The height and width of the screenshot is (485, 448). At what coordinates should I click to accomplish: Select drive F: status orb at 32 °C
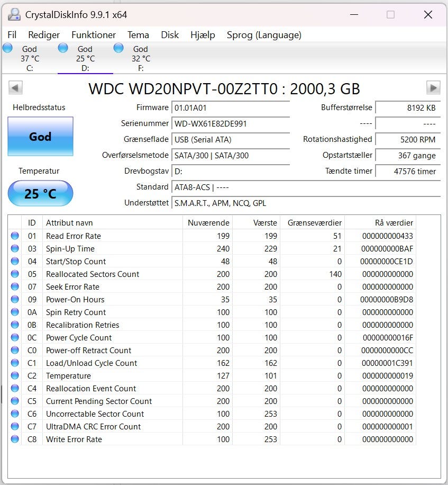click(x=118, y=48)
